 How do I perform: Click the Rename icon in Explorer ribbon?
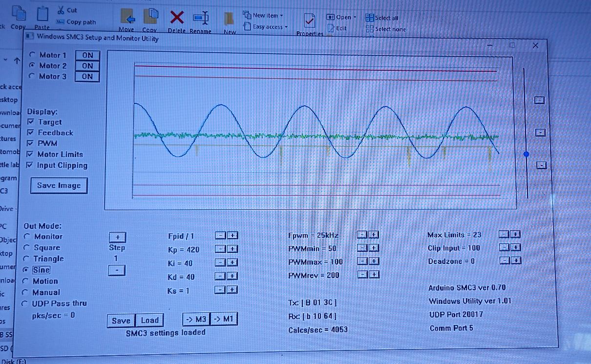(200, 18)
